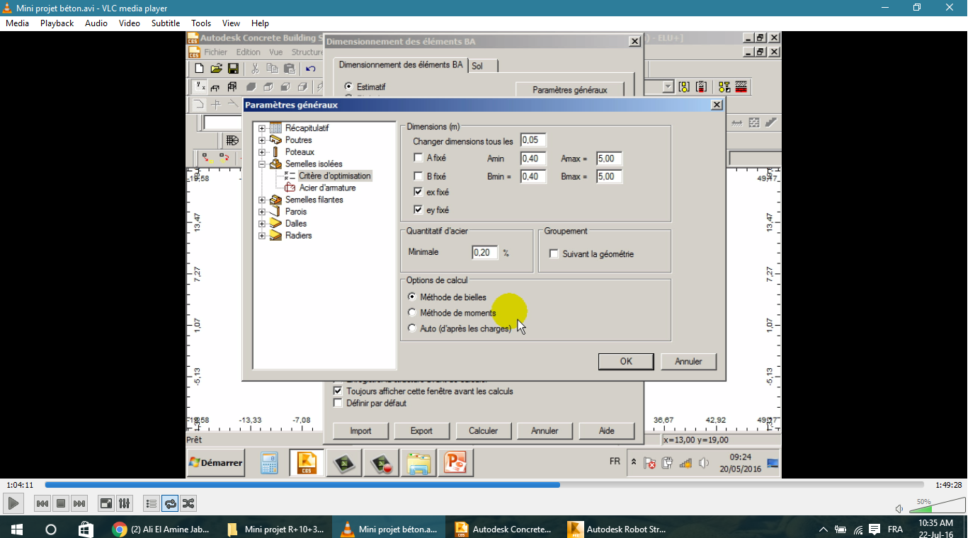
Task: Select 'Méthode de moments' radio button
Action: pyautogui.click(x=412, y=312)
